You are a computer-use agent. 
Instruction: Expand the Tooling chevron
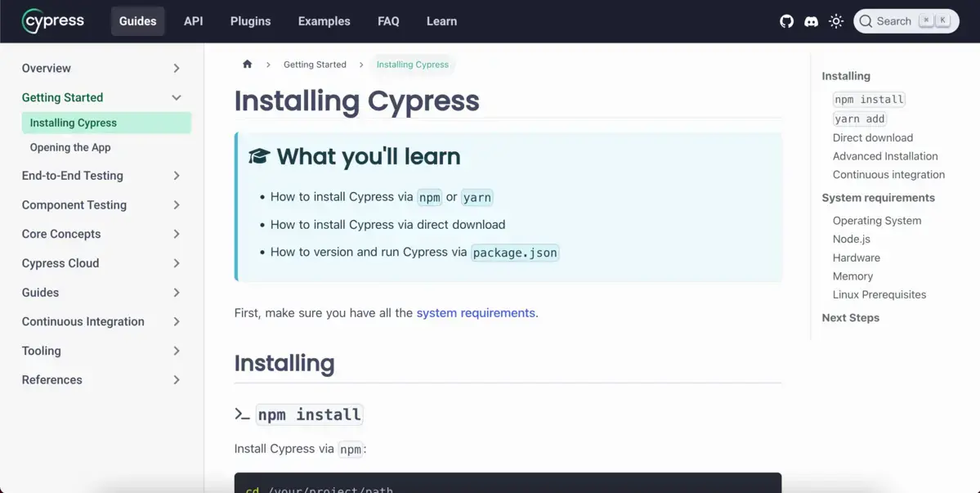coord(177,351)
